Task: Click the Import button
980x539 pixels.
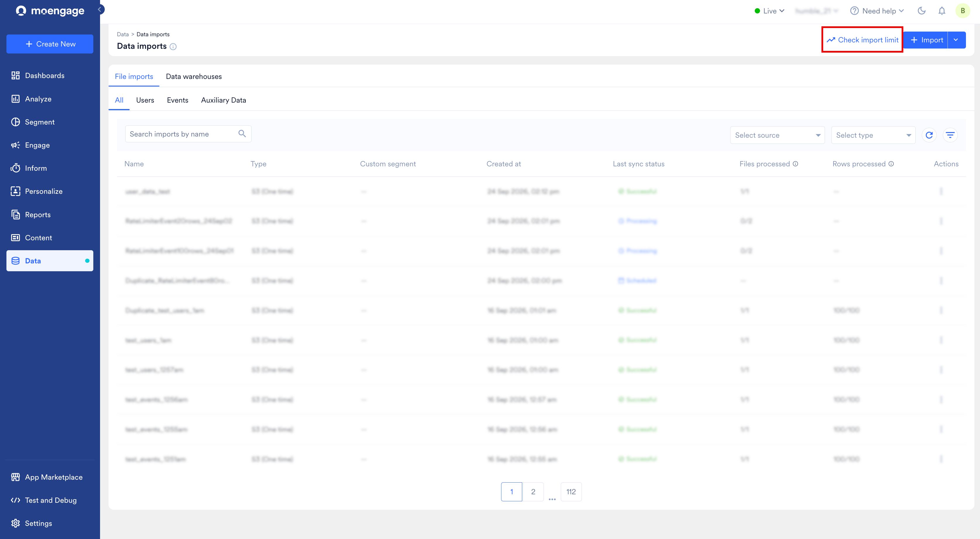Action: point(925,40)
